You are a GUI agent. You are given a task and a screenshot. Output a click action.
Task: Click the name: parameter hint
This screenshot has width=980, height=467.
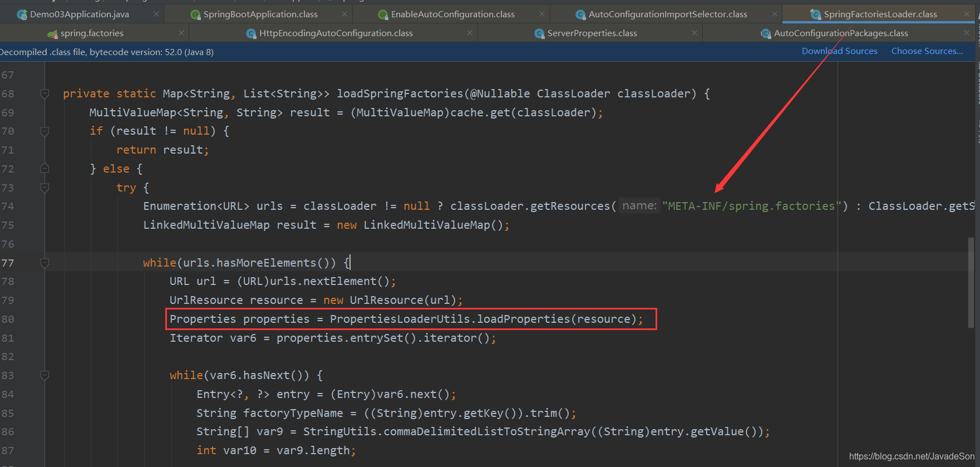coord(639,206)
